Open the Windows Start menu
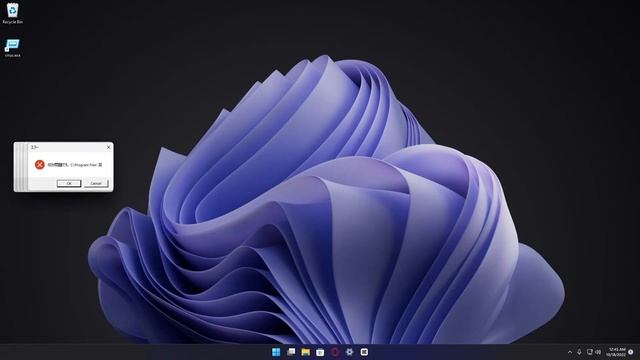640x360 pixels. pyautogui.click(x=276, y=352)
